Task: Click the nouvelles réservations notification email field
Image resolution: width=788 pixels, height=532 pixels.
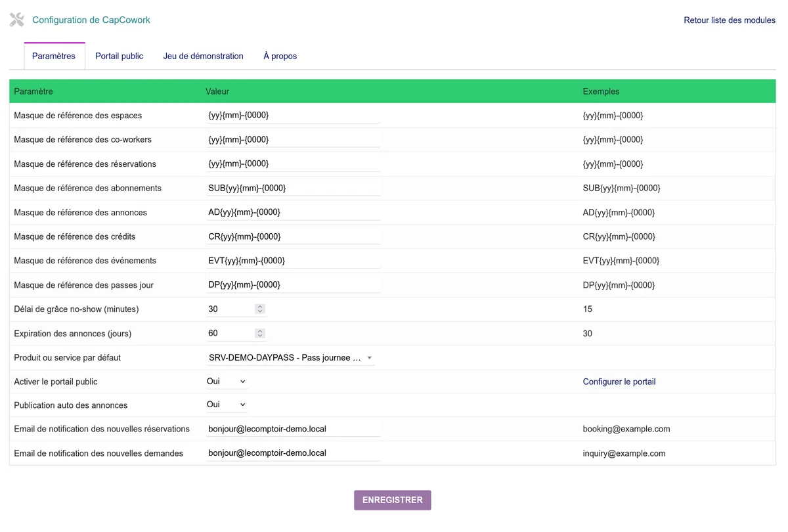Action: click(x=293, y=429)
